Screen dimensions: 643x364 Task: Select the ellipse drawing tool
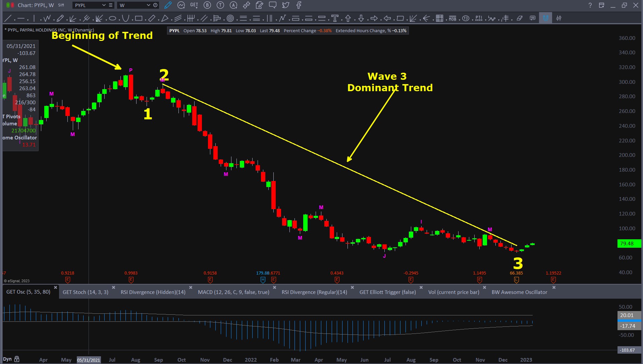pyautogui.click(x=113, y=18)
